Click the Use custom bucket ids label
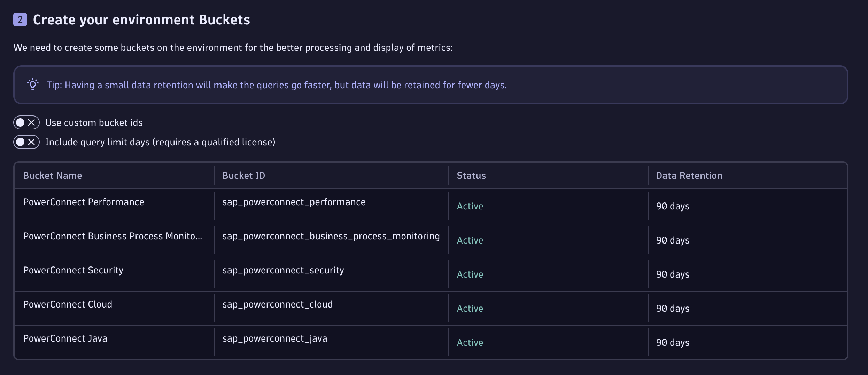The height and width of the screenshot is (375, 868). click(94, 123)
